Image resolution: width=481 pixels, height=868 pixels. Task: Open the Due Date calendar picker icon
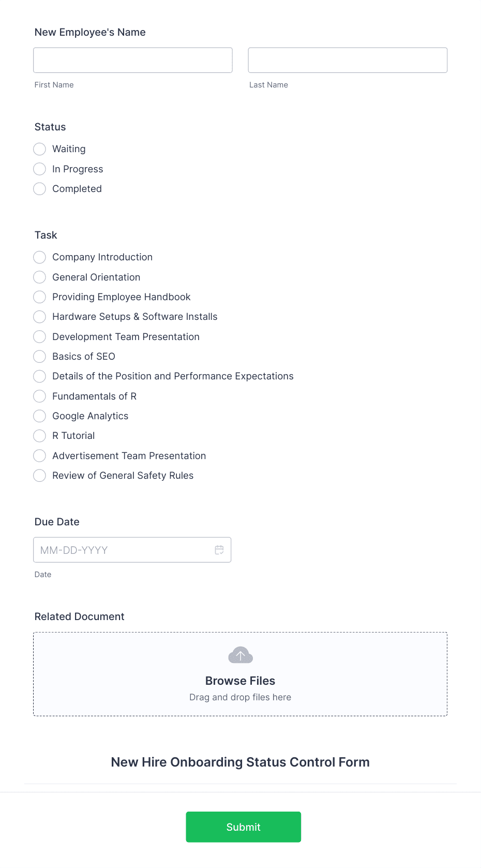click(219, 550)
